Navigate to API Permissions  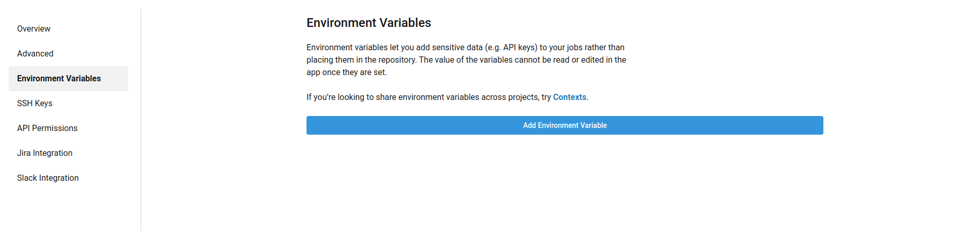tap(47, 128)
